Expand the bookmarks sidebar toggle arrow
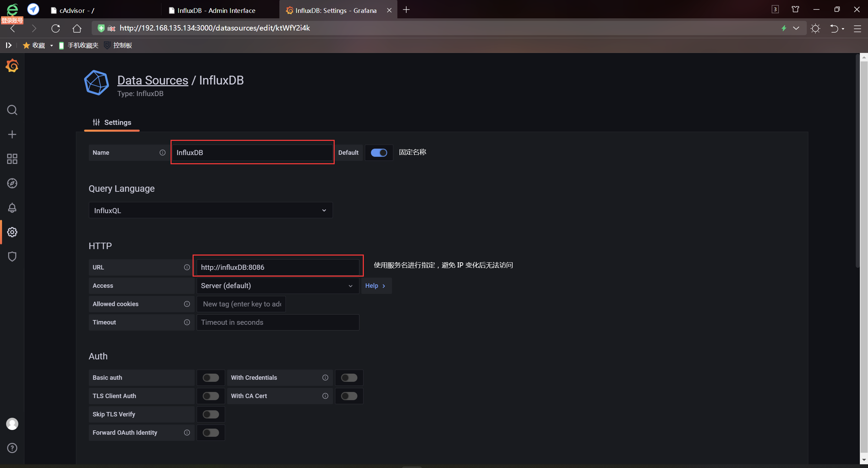The height and width of the screenshot is (468, 868). click(x=9, y=45)
